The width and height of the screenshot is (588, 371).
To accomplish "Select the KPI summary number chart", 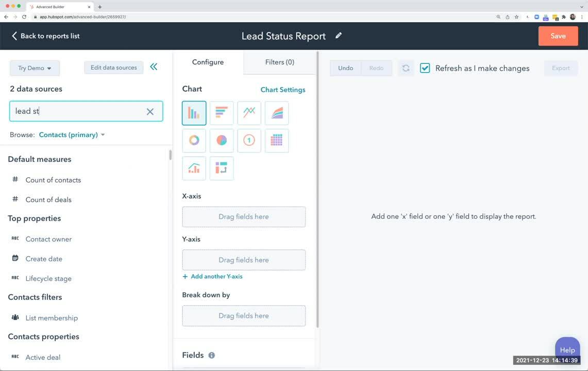I will [x=249, y=141].
